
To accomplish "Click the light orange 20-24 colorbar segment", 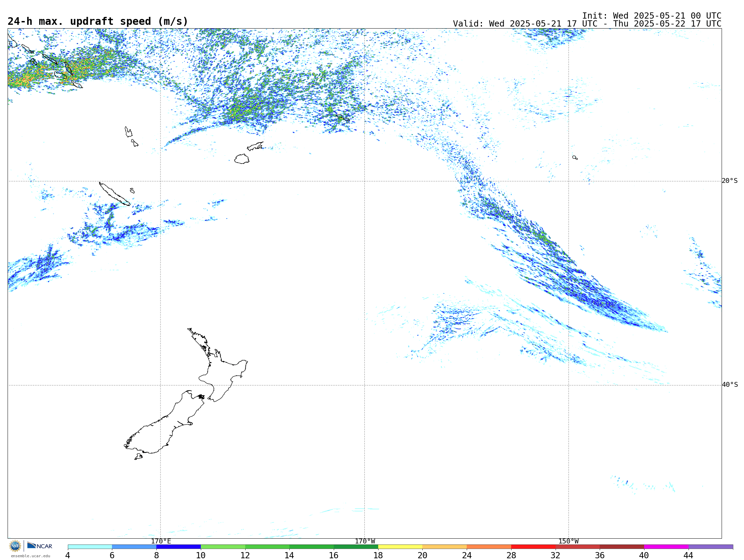I will pyautogui.click(x=445, y=547).
